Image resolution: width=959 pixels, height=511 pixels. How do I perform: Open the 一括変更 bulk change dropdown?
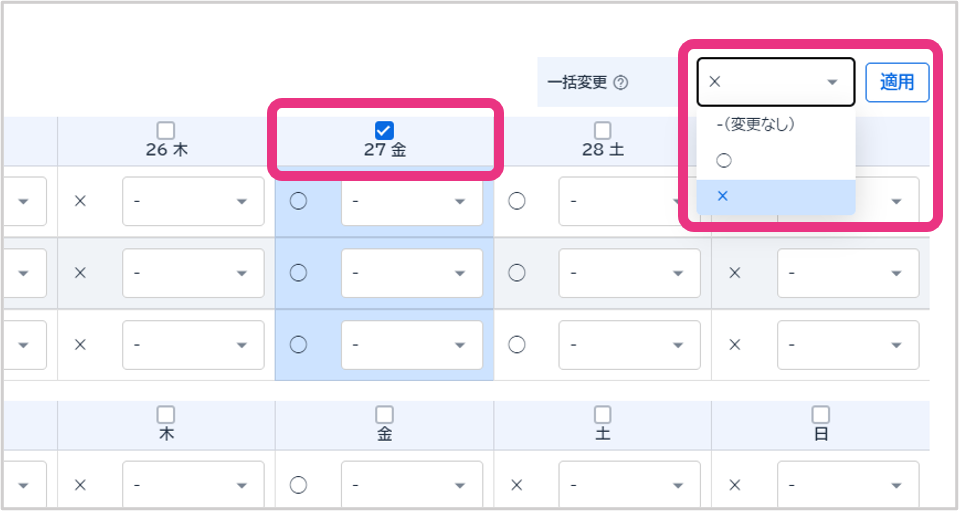coord(775,82)
